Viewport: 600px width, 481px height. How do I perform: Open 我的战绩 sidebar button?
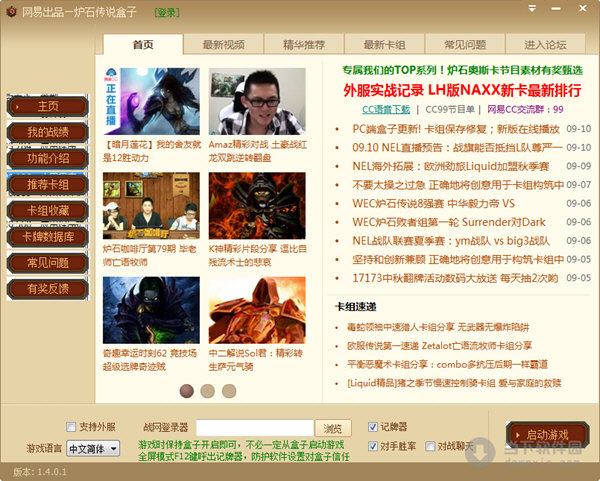point(48,132)
